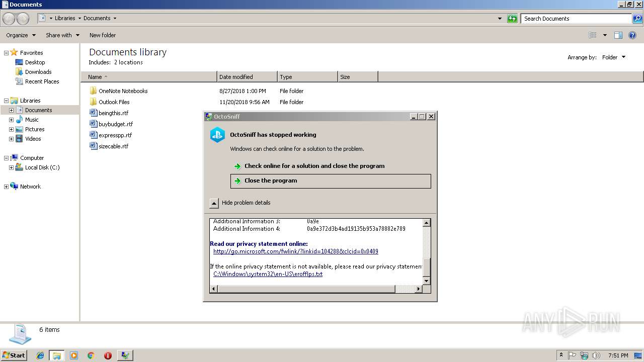Collapse the Favorites tree group
This screenshot has width=644, height=362.
[6, 53]
